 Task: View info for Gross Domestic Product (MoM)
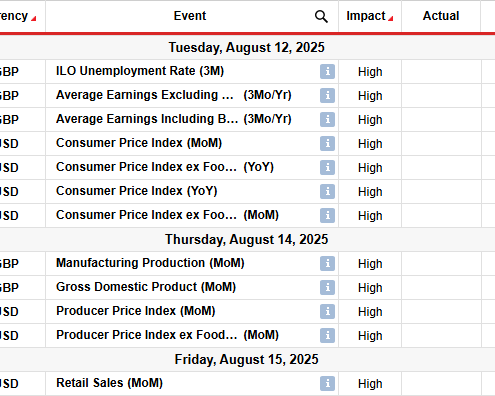[327, 287]
